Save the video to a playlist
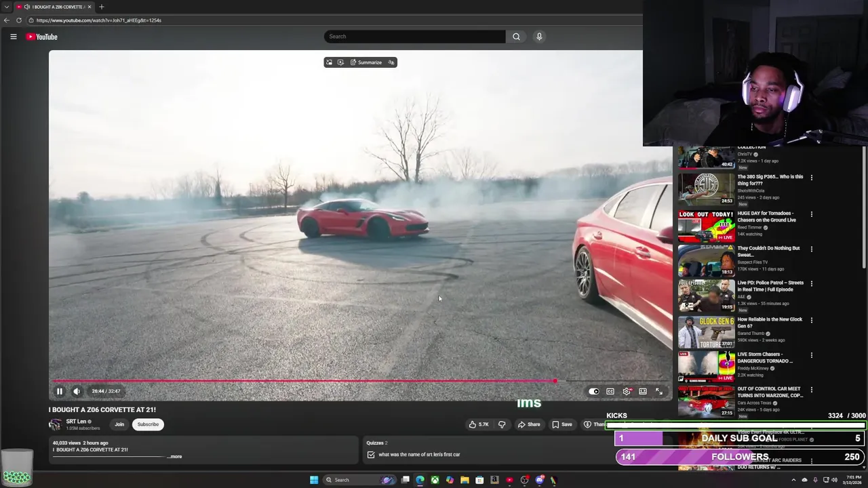This screenshot has height=488, width=868. (x=562, y=424)
